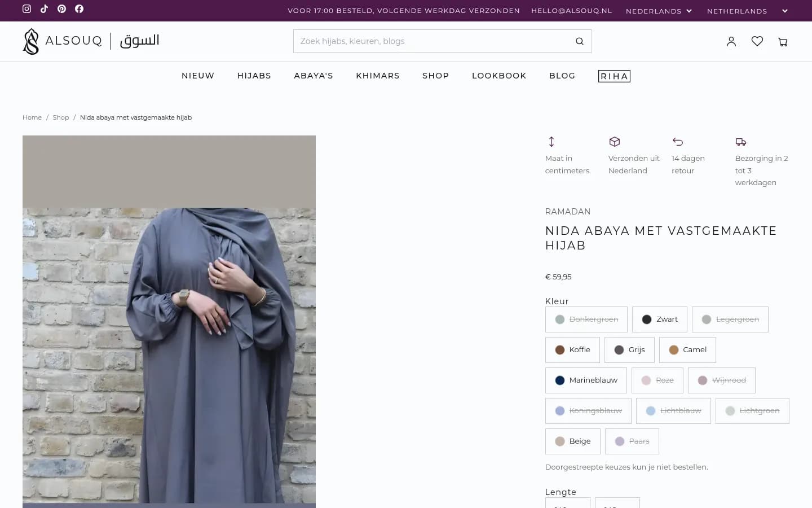Select the Camel color option
812x508 pixels.
click(687, 350)
